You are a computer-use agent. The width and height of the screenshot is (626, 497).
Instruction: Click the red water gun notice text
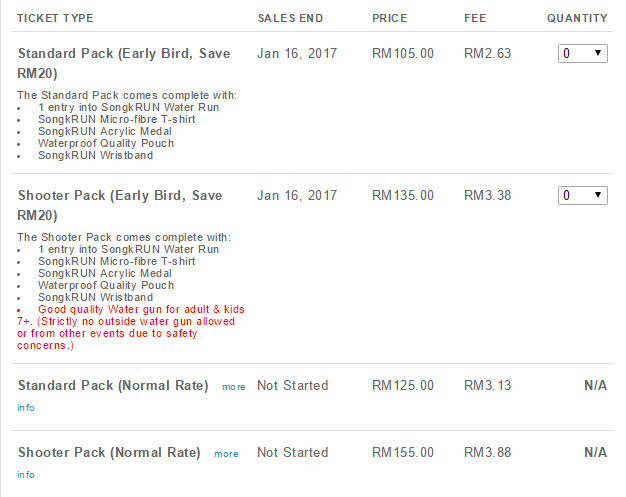pyautogui.click(x=131, y=327)
